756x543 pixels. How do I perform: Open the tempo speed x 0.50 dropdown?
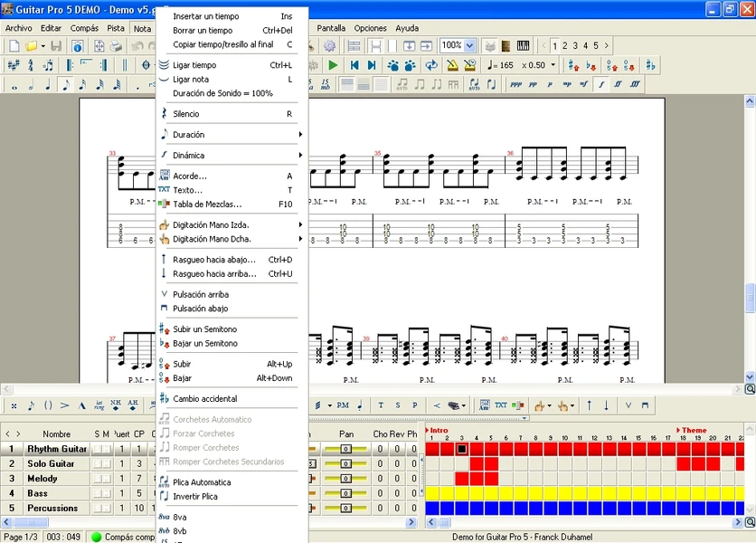(x=553, y=65)
